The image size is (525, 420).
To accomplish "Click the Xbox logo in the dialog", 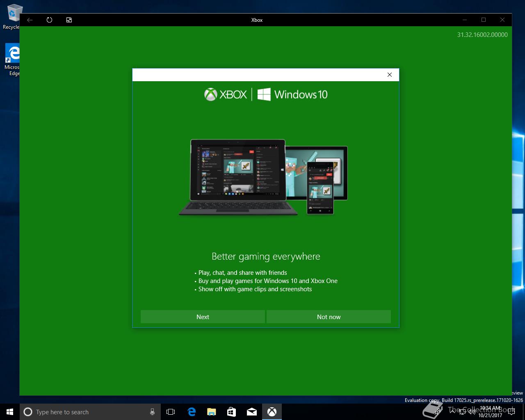I will pos(226,94).
